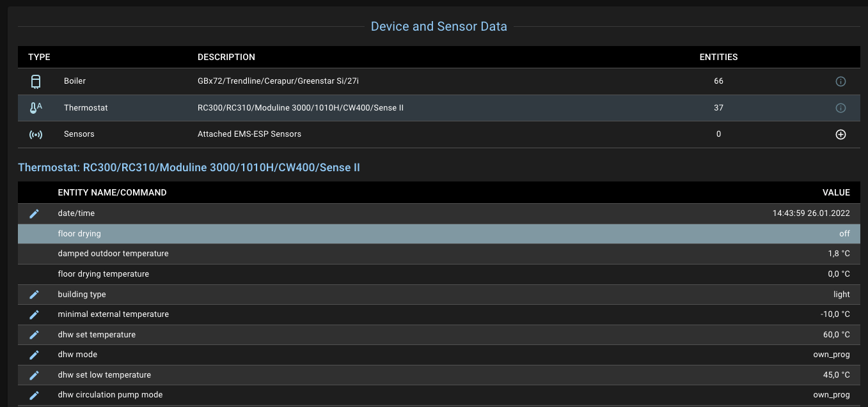
Task: Open the Thermostat info icon
Action: (x=840, y=107)
